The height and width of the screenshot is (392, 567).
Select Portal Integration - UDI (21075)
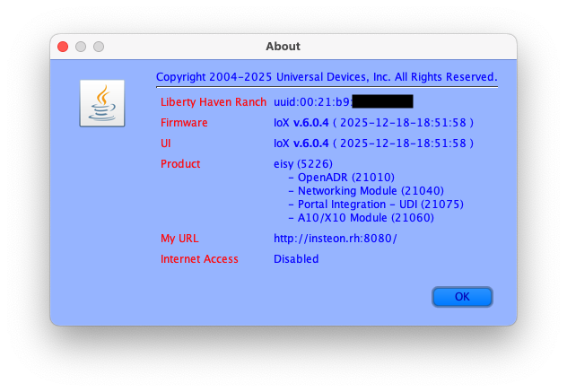(376, 205)
